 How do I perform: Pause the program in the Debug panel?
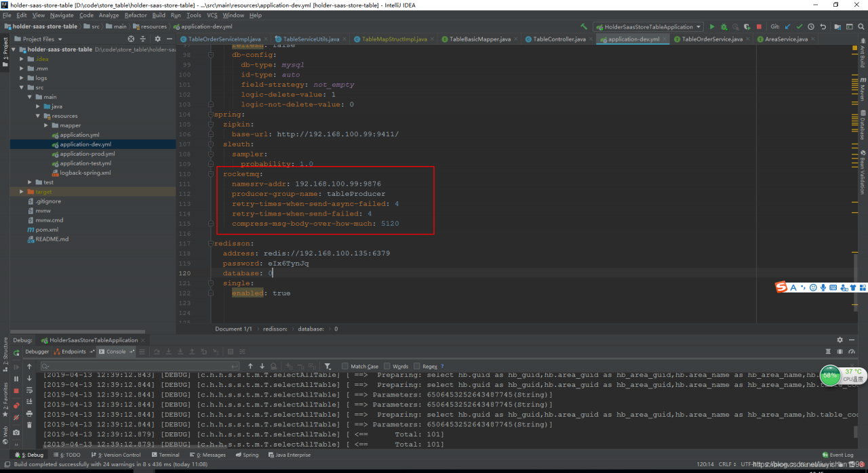(x=16, y=379)
